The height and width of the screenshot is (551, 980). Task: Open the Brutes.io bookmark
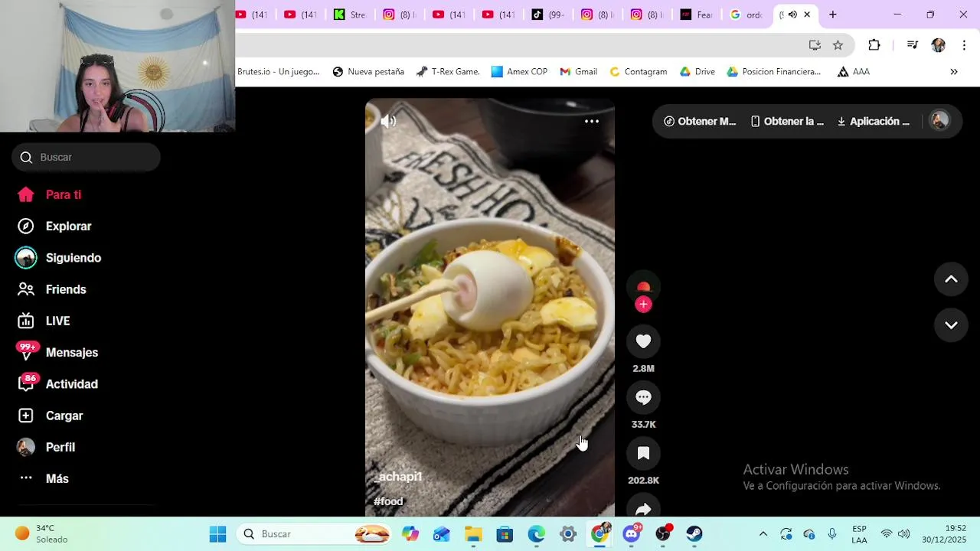[x=278, y=72]
